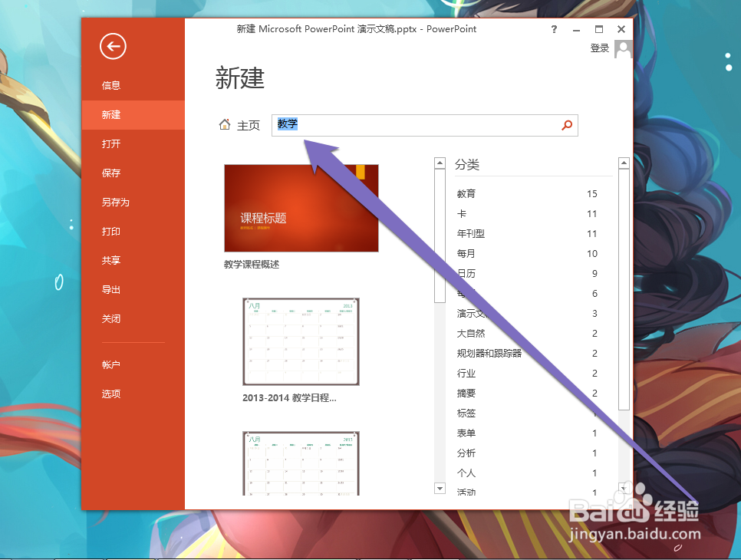
Task: Click the template list scrollbar thumb
Action: pos(440,236)
